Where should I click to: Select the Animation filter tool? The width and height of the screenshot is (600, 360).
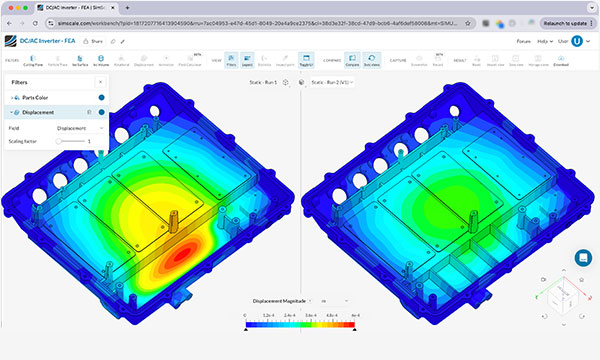click(166, 60)
